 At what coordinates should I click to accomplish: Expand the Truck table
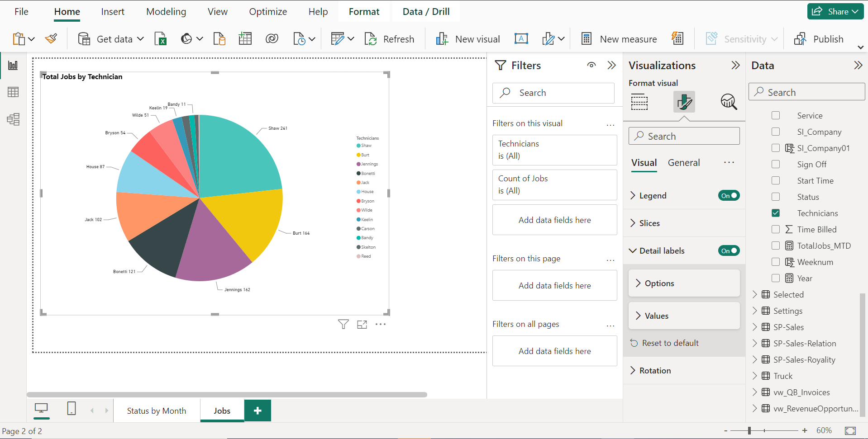coord(754,376)
